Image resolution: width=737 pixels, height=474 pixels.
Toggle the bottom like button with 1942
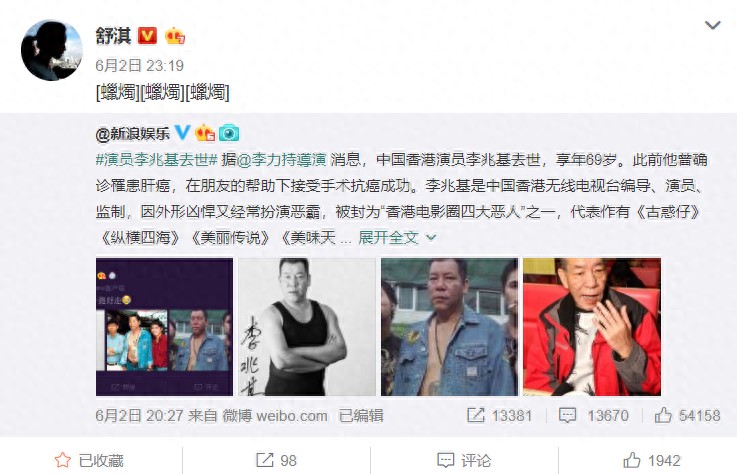pos(651,460)
